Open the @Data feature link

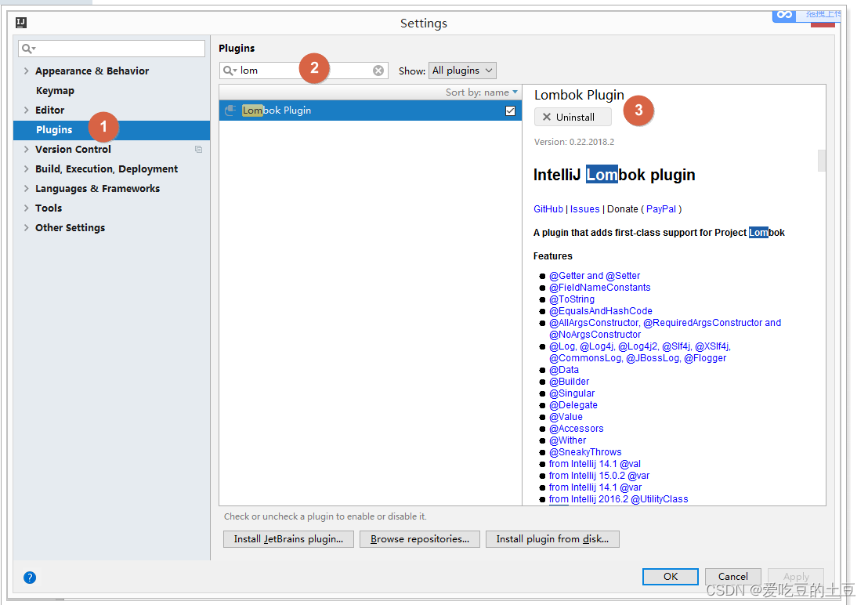pyautogui.click(x=563, y=370)
